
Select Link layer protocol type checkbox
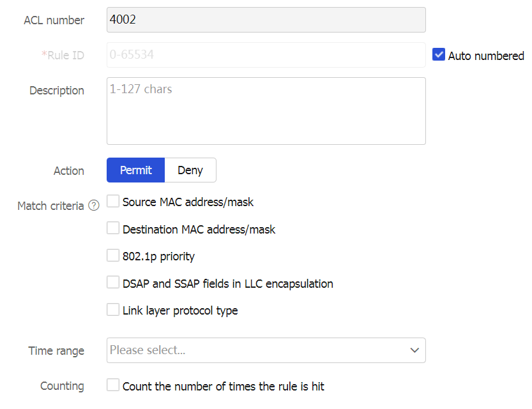[113, 310]
